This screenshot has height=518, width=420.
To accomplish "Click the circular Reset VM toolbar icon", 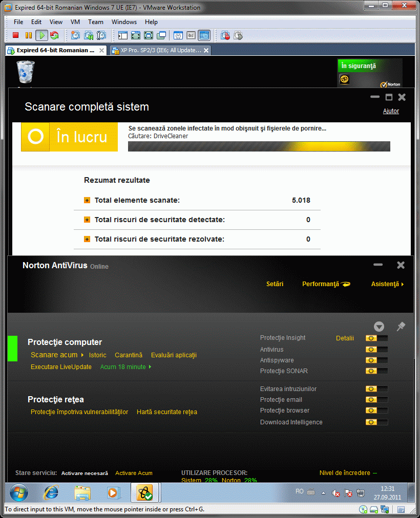I will (x=54, y=35).
